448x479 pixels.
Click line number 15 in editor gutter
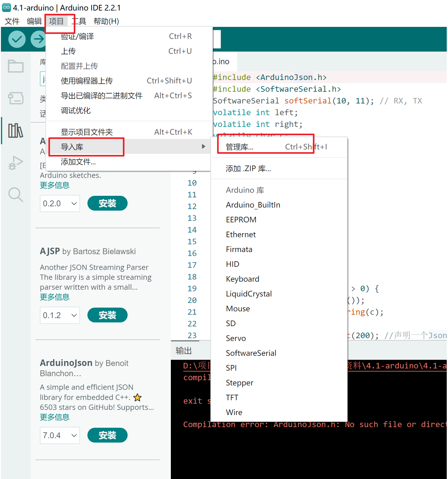[x=192, y=242]
